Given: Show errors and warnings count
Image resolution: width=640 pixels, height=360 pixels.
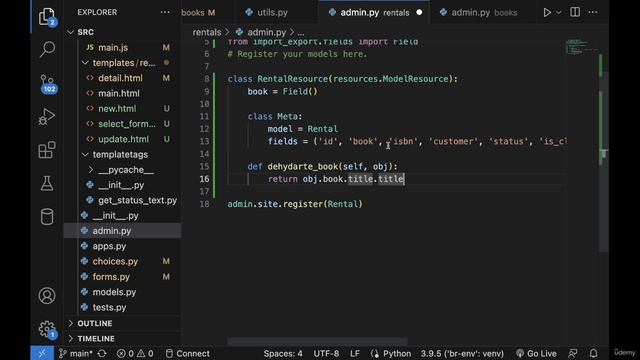Looking at the screenshot, I should tap(135, 353).
